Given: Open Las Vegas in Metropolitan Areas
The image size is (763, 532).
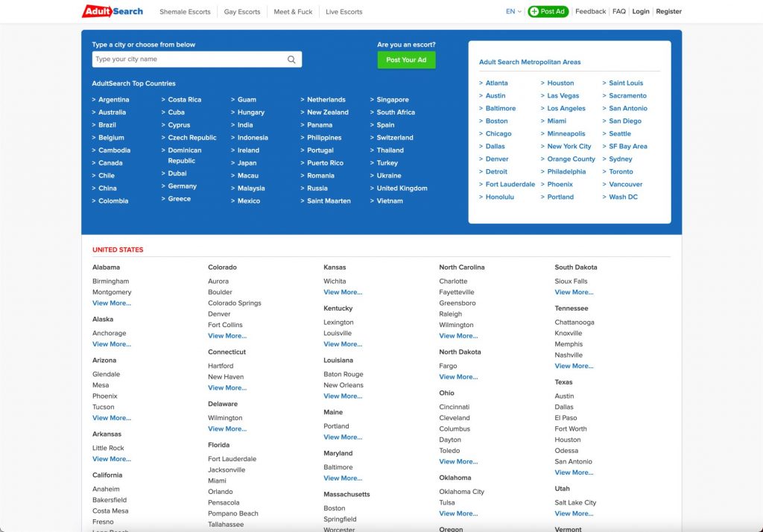Looking at the screenshot, I should [x=563, y=95].
